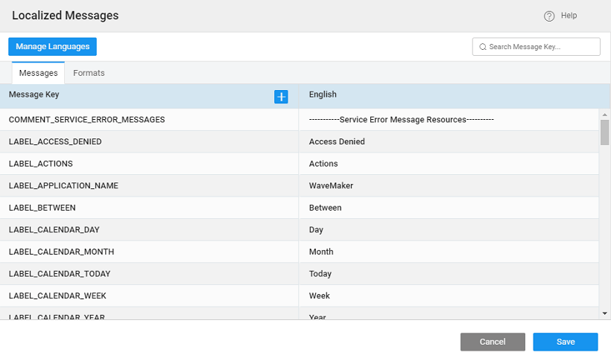Viewport: 611px width, 364px height.
Task: Edit the English value 'WaveMaker'
Action: (x=331, y=185)
